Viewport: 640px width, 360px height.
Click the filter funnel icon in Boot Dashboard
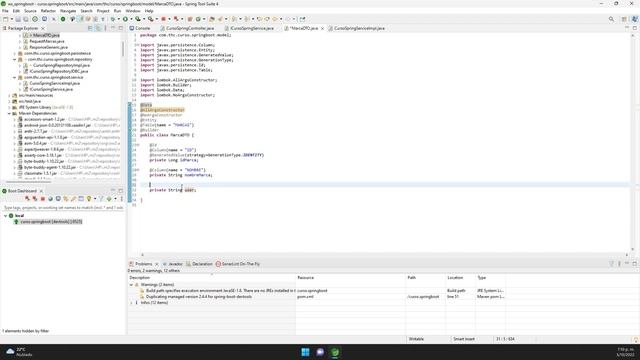point(101,199)
